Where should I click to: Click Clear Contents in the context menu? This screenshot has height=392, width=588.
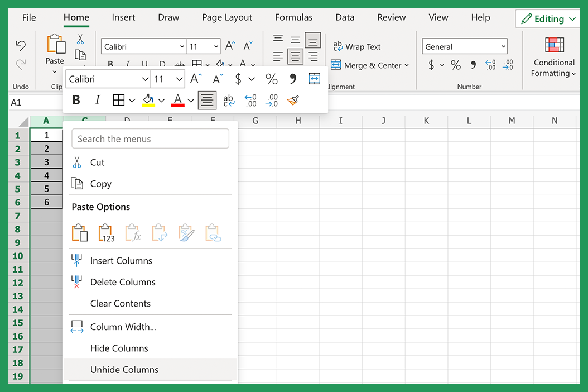[119, 303]
